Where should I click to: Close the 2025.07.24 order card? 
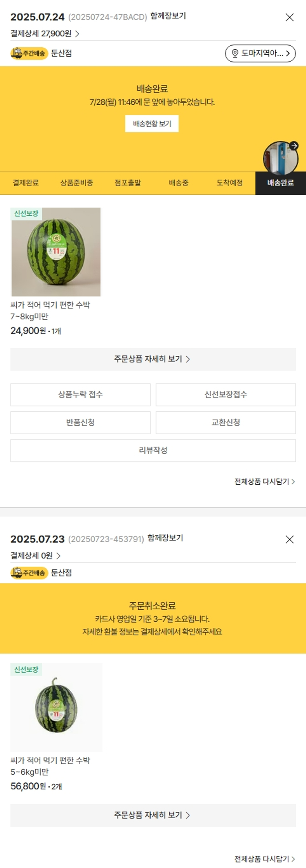point(289,17)
